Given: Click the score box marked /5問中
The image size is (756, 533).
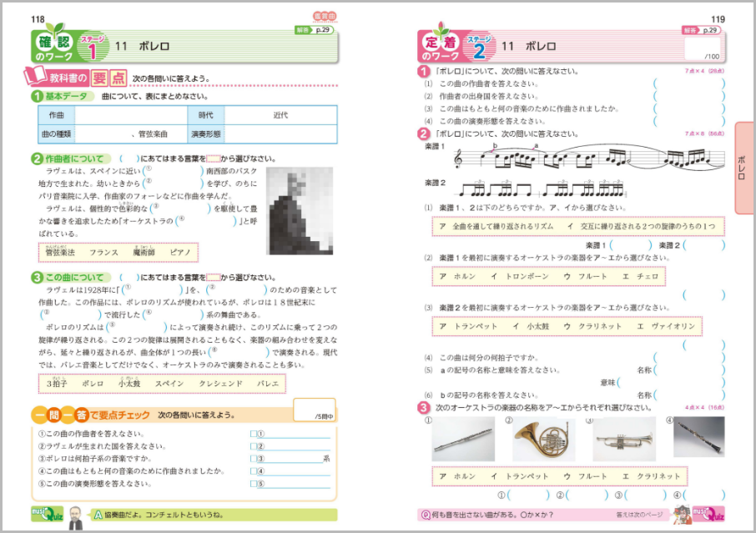Looking at the screenshot, I should 314,410.
